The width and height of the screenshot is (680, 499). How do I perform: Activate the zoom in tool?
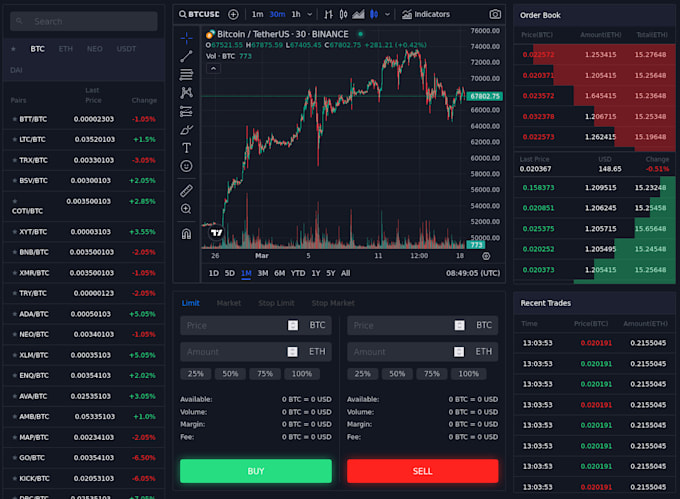[186, 209]
